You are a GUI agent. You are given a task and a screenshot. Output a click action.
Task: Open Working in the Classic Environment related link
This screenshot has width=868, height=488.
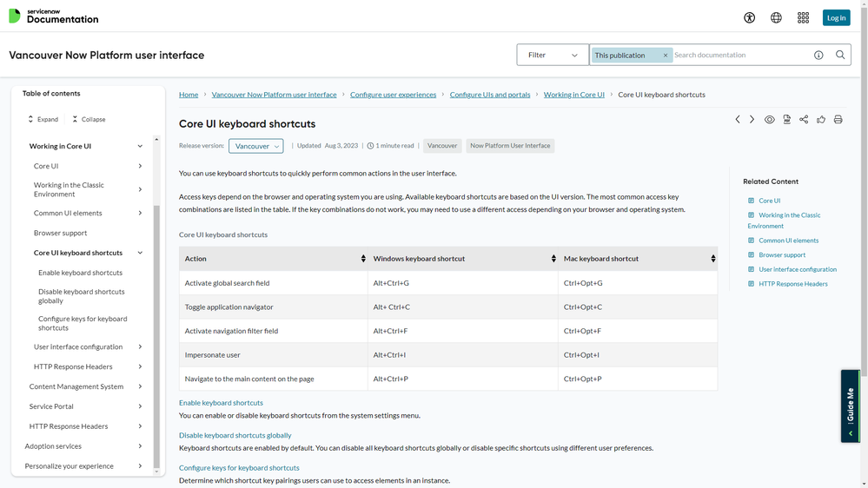pos(785,221)
